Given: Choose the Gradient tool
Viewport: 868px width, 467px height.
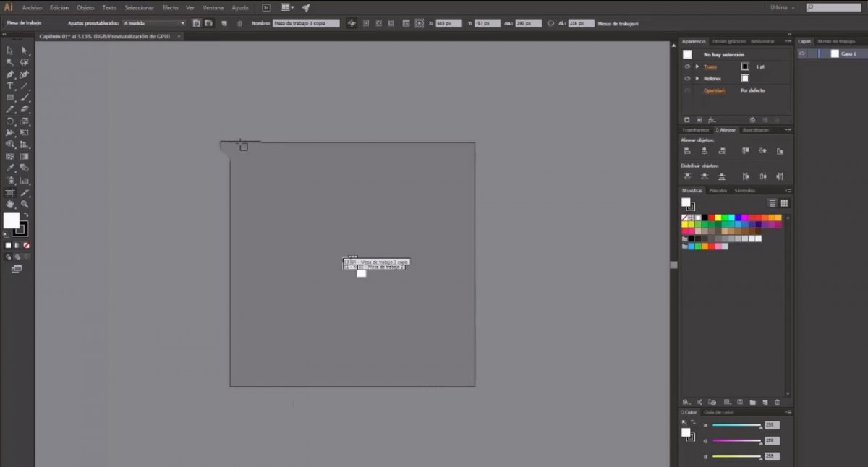Looking at the screenshot, I should pos(25,156).
